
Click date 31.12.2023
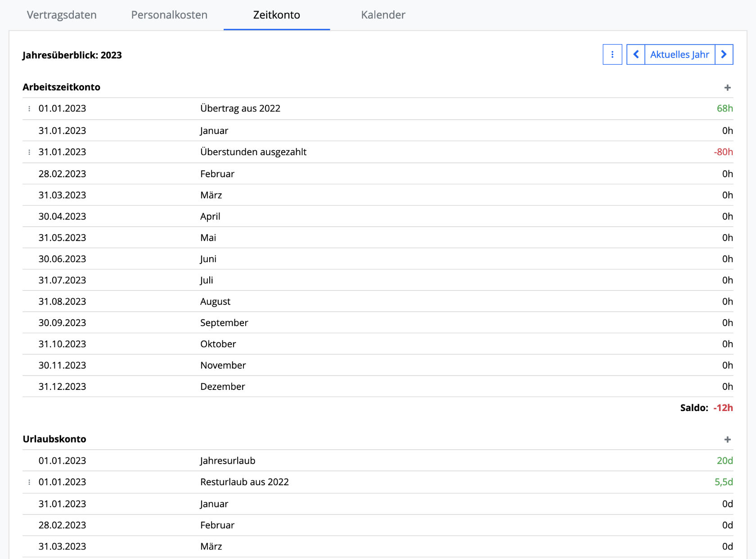62,387
